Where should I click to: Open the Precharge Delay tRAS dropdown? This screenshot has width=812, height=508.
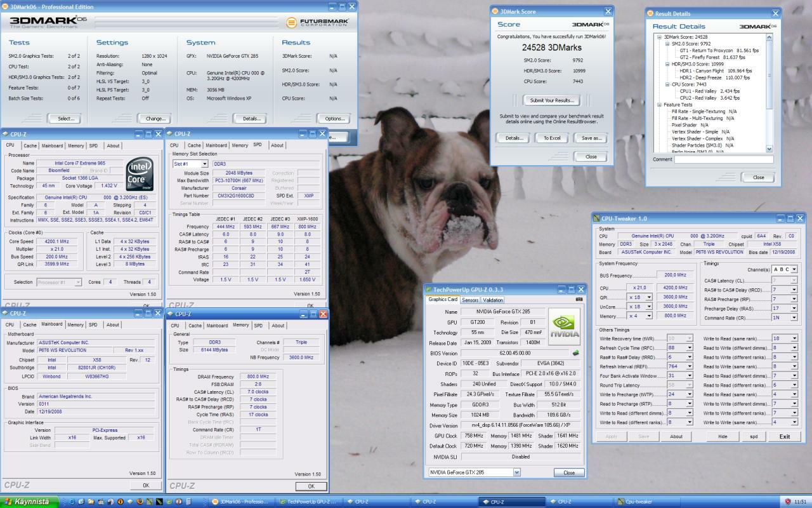[x=794, y=309]
